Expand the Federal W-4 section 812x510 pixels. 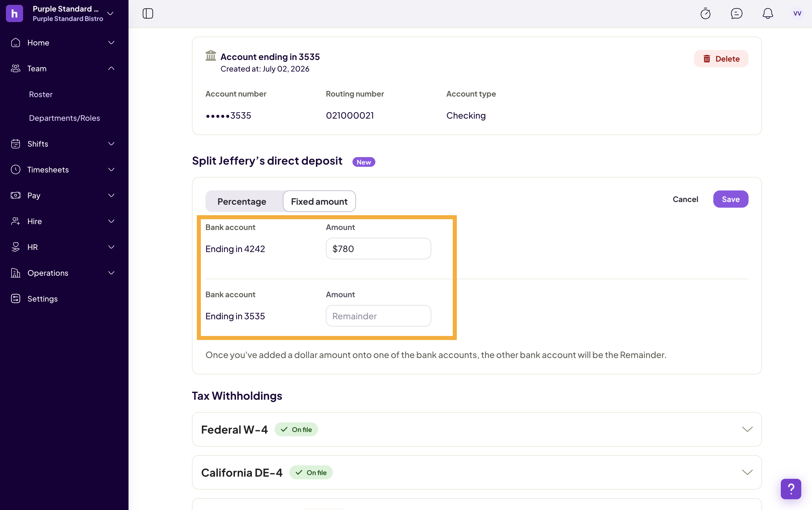click(x=747, y=429)
